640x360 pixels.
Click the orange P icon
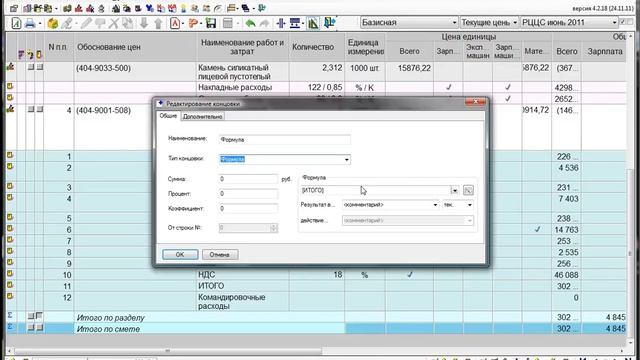tap(193, 23)
